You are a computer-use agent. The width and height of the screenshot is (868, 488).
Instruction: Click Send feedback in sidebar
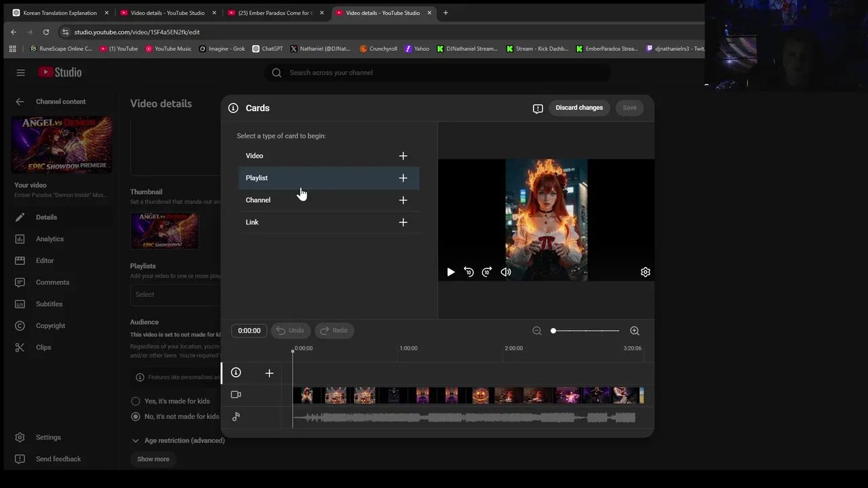click(x=60, y=460)
